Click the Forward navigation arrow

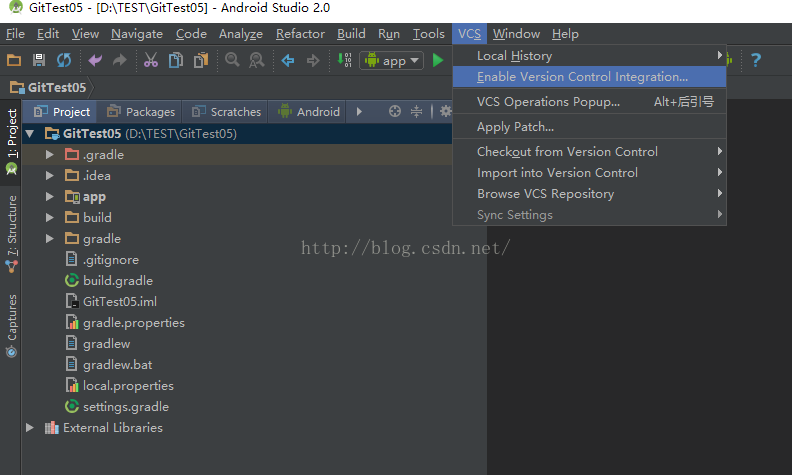point(313,61)
